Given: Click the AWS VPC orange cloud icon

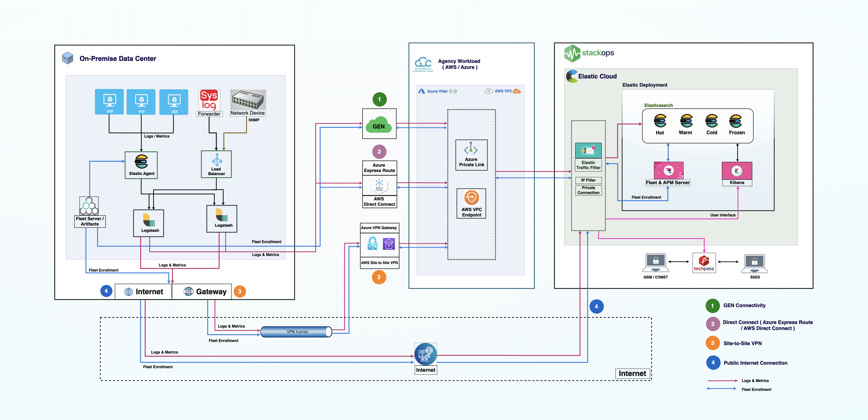Looking at the screenshot, I should click(x=517, y=91).
